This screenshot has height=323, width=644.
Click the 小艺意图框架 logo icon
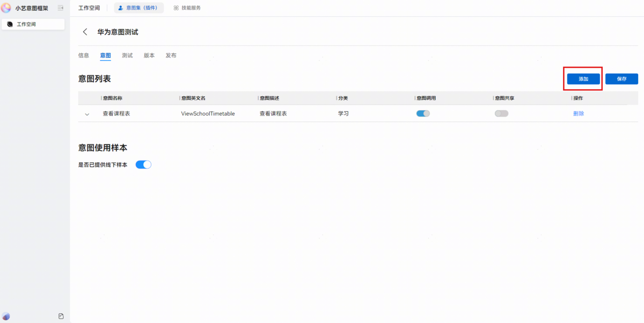(x=6, y=8)
